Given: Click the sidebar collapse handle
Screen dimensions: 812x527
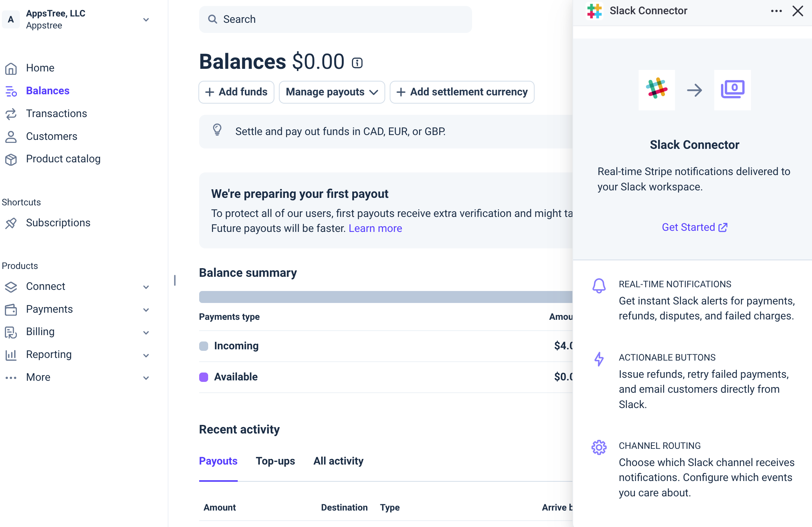Looking at the screenshot, I should [175, 280].
